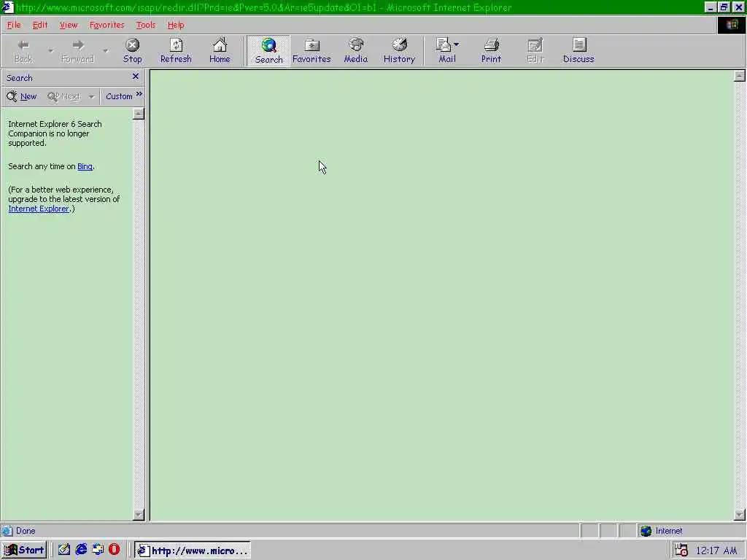Click the system tray scheduler icon
The width and height of the screenshot is (747, 560).
click(x=681, y=551)
